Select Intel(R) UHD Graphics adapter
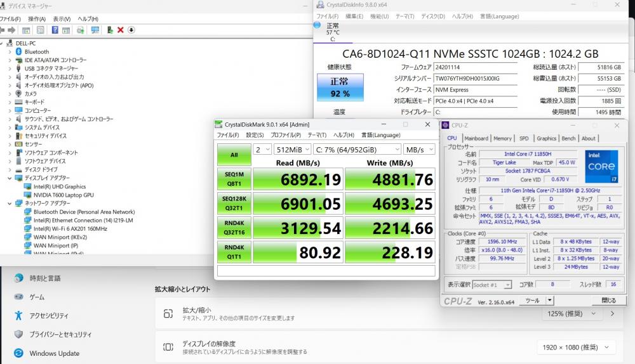 click(60, 186)
